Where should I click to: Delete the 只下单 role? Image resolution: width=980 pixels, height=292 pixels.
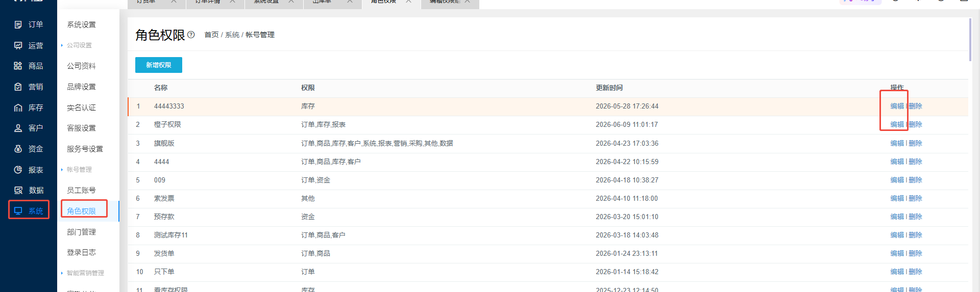[915, 272]
